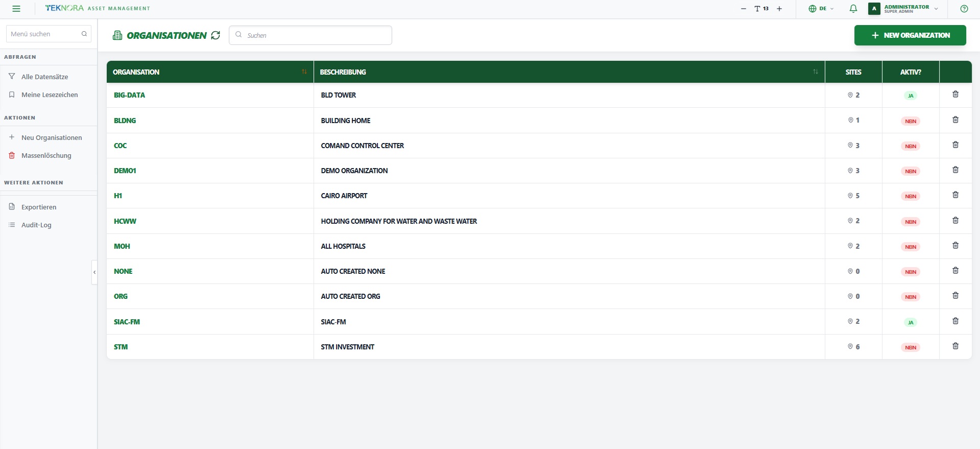Delete the NONE organization
The height and width of the screenshot is (449, 980).
coord(955,271)
